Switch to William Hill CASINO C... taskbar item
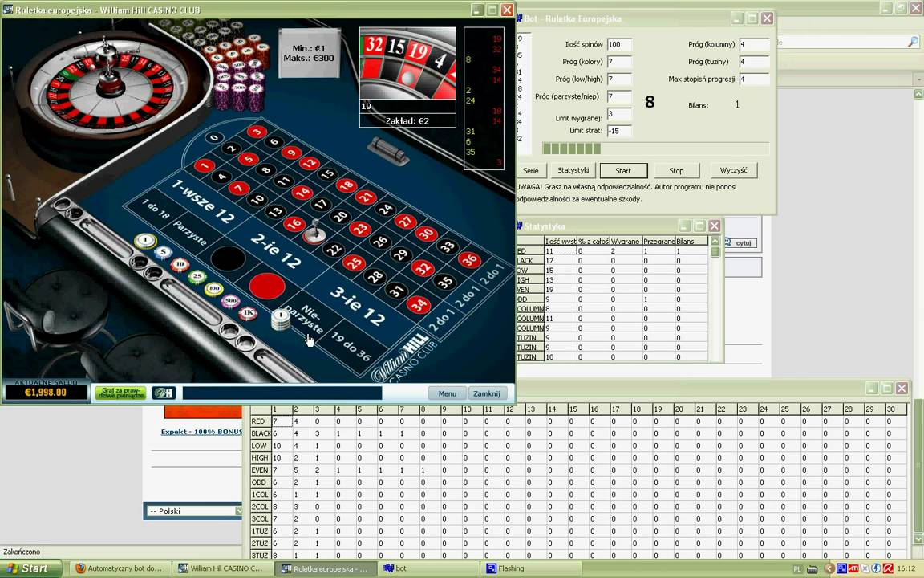924x578 pixels. pyautogui.click(x=223, y=568)
